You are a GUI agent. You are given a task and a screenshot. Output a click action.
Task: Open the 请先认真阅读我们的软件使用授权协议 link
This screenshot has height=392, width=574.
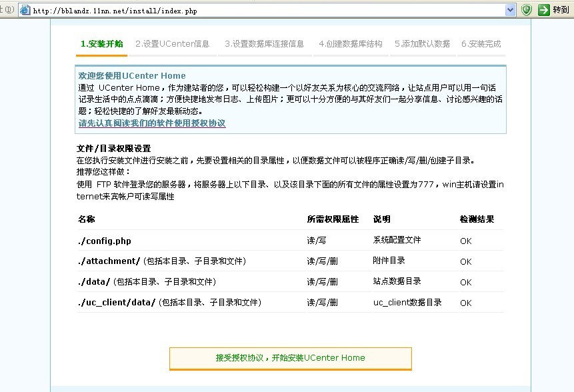click(152, 123)
